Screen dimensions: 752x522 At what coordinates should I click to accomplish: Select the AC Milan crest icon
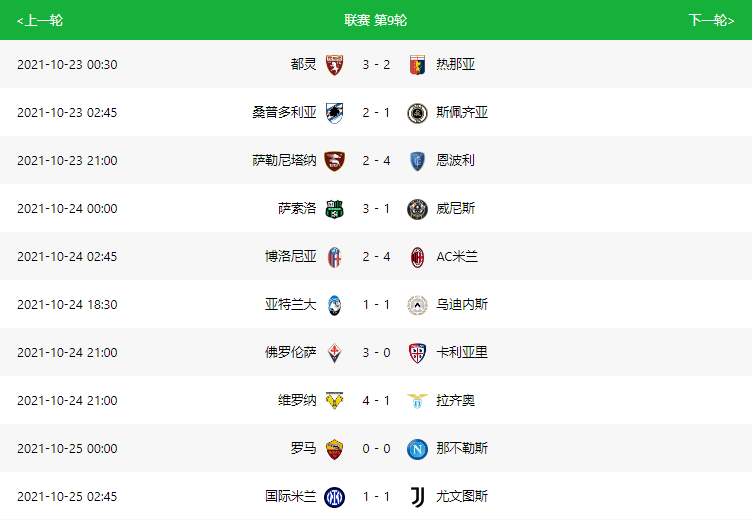[417, 257]
